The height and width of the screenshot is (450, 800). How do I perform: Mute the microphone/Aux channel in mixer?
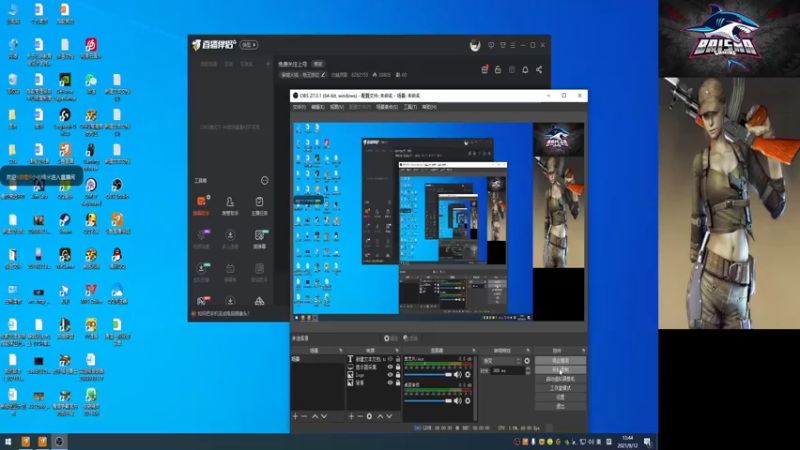[x=458, y=374]
